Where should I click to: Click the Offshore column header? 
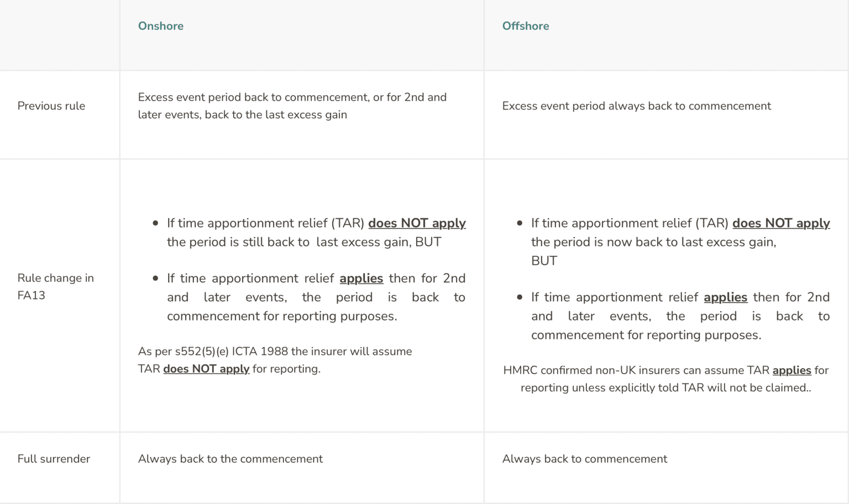click(x=525, y=26)
